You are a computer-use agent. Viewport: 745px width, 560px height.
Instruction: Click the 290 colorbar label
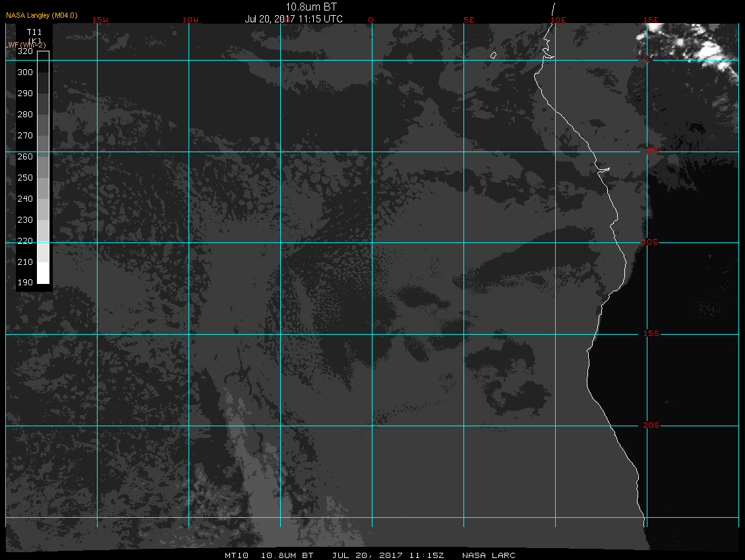(25, 94)
